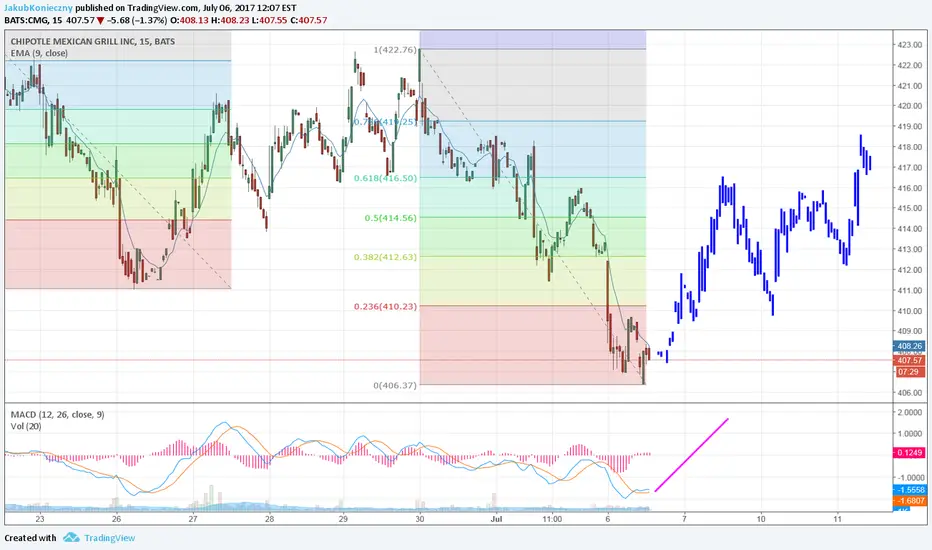Click the BATS:CMG, 15 symbol text
Viewport: 932px width, 550px height.
point(33,20)
